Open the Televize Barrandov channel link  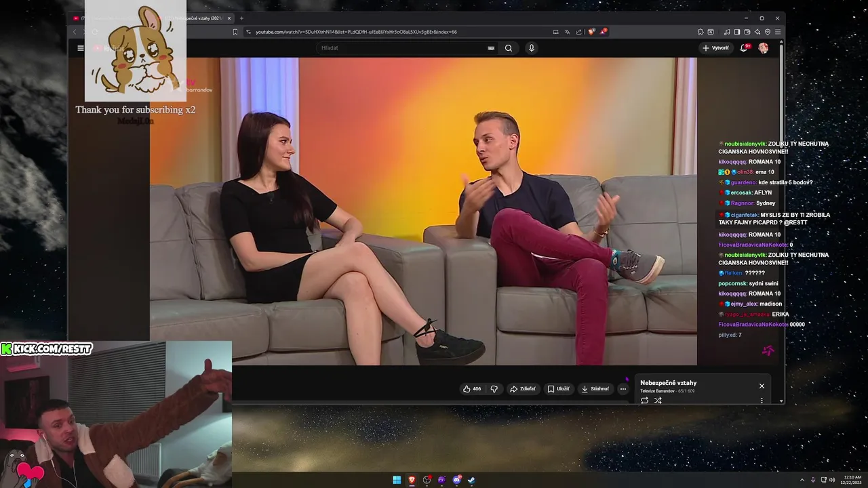657,391
